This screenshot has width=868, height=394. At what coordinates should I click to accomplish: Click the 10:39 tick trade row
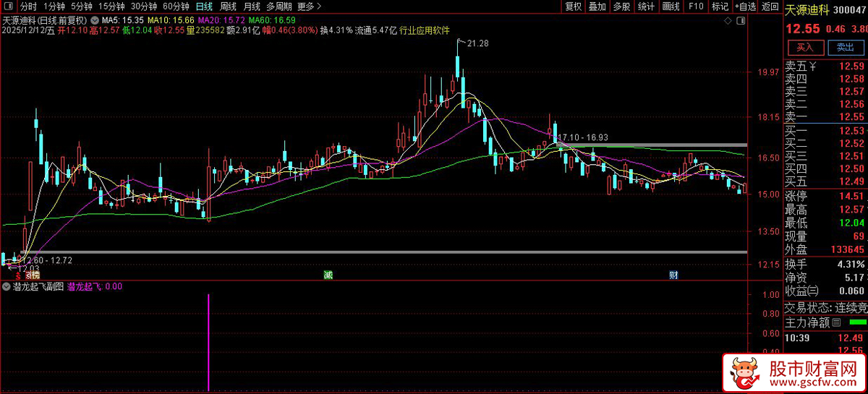[x=826, y=338]
